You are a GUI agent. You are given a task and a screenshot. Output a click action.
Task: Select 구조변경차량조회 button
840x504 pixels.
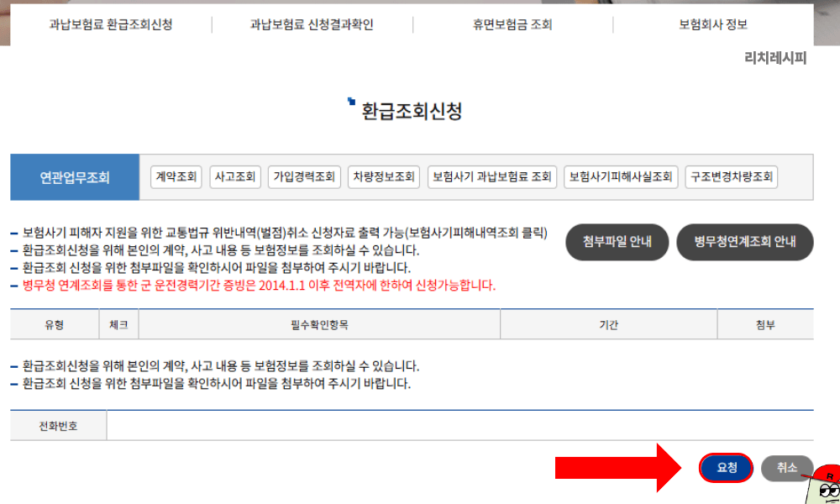[732, 177]
